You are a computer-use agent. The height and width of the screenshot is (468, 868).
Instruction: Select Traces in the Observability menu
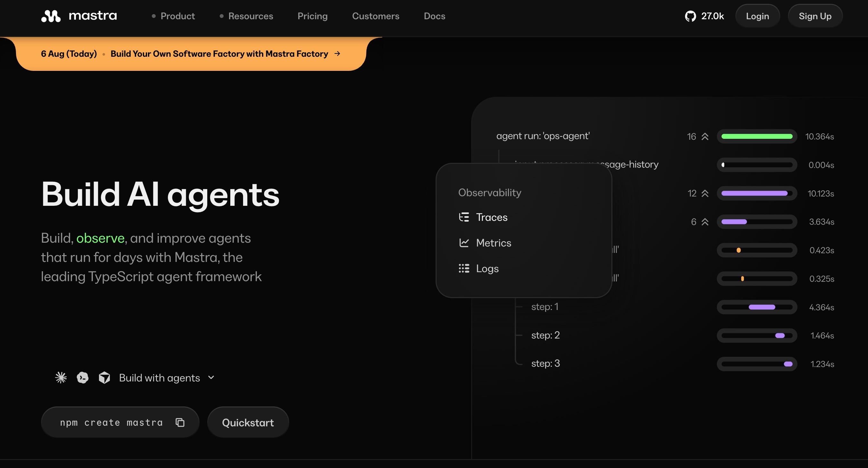point(483,217)
